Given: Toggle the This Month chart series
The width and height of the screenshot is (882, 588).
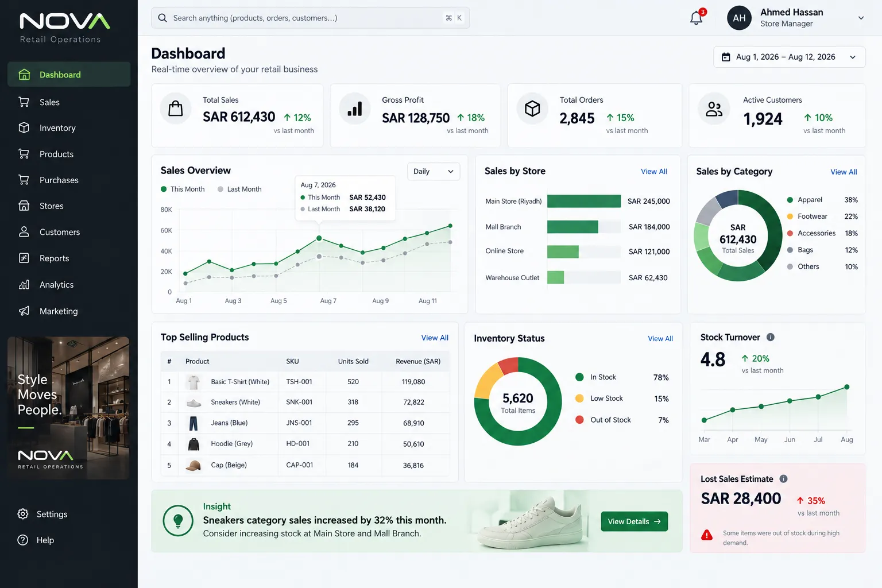Looking at the screenshot, I should (x=183, y=189).
